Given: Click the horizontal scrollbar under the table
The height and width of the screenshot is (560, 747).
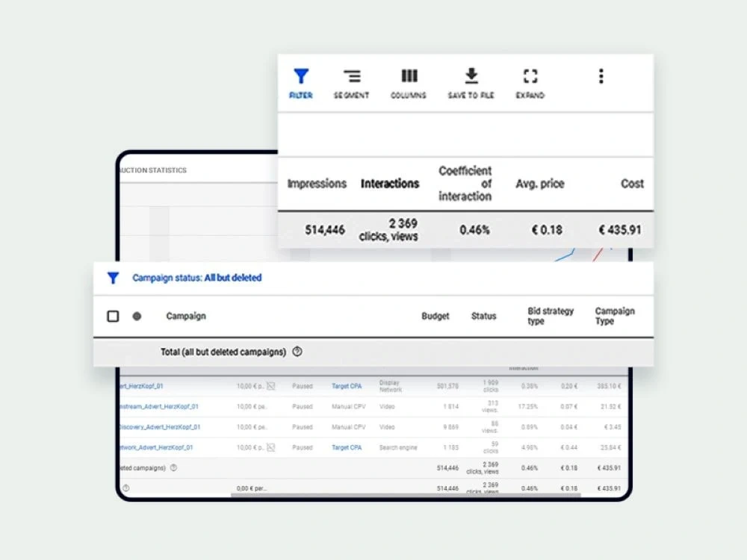Looking at the screenshot, I should pos(406,495).
